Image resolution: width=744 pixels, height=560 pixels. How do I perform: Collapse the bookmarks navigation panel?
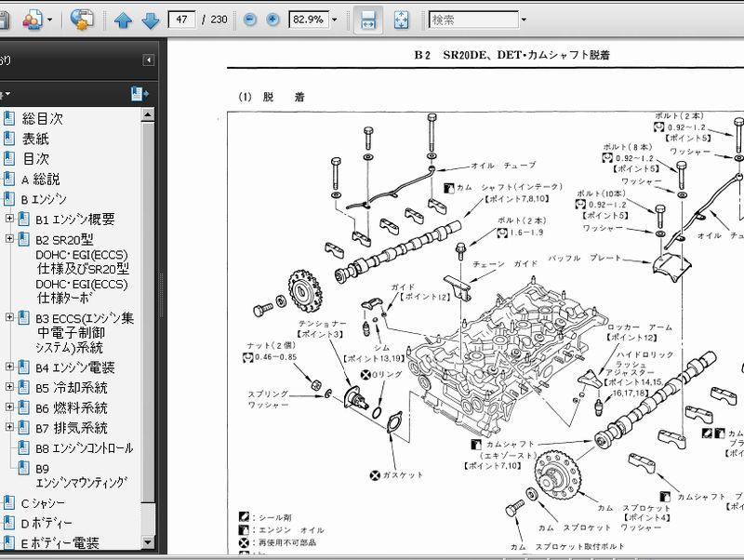pos(149,60)
